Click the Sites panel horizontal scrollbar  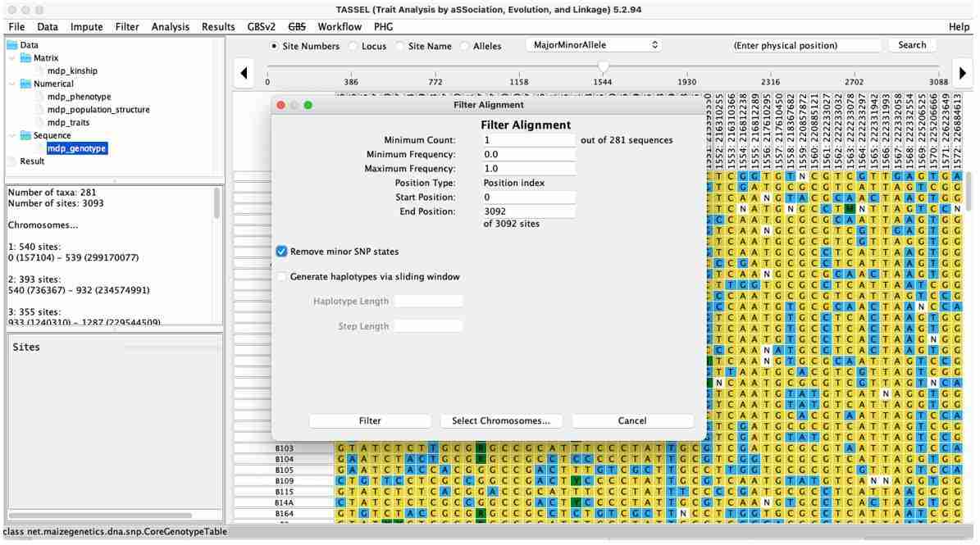[x=100, y=515]
